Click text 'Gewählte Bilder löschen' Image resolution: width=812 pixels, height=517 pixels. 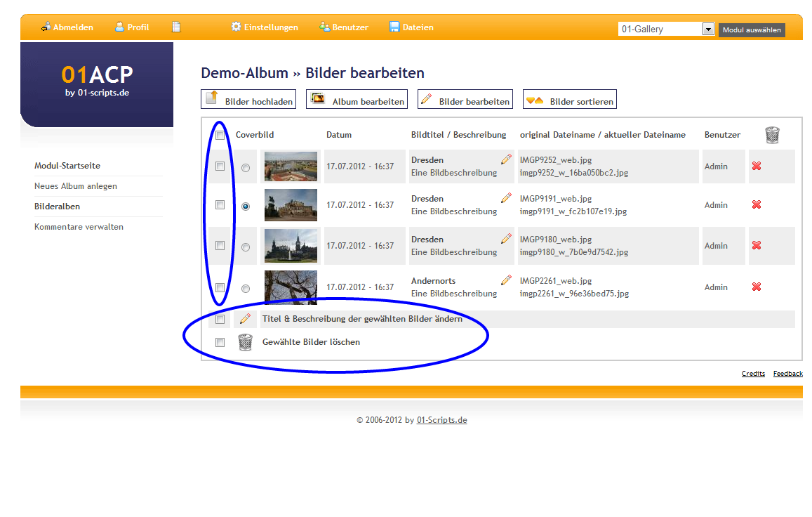point(311,341)
